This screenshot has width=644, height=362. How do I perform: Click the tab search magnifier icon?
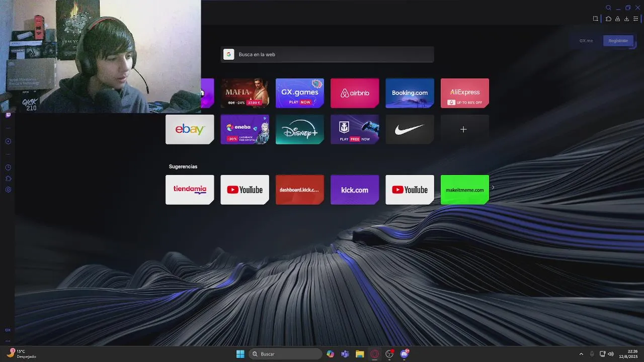pyautogui.click(x=608, y=8)
